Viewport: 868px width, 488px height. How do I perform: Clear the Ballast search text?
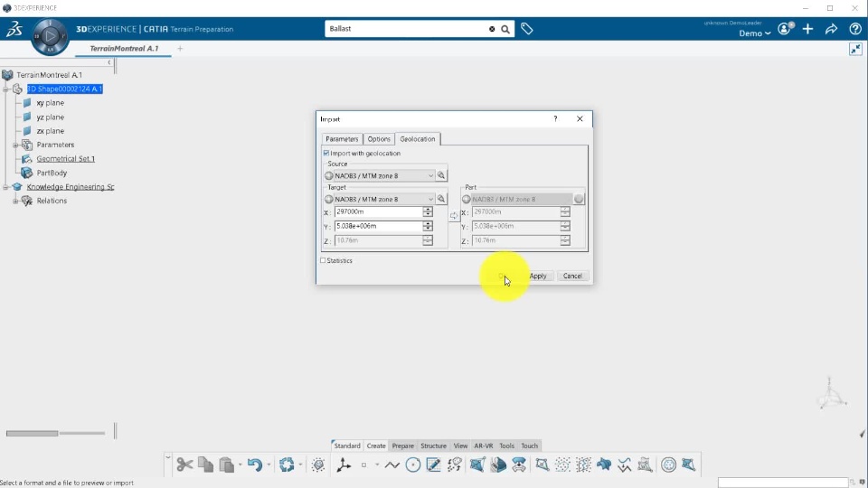492,29
